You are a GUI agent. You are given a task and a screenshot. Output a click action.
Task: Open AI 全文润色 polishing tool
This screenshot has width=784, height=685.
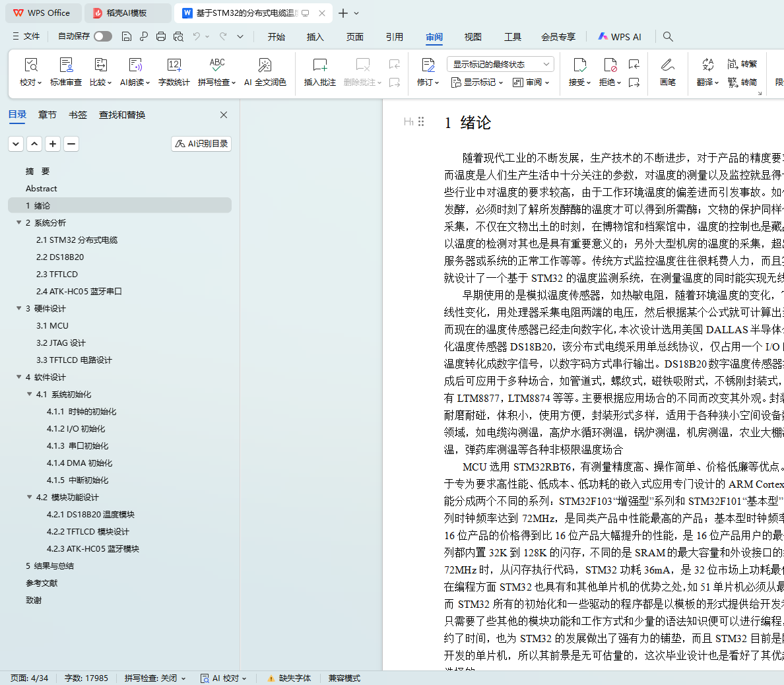[265, 65]
